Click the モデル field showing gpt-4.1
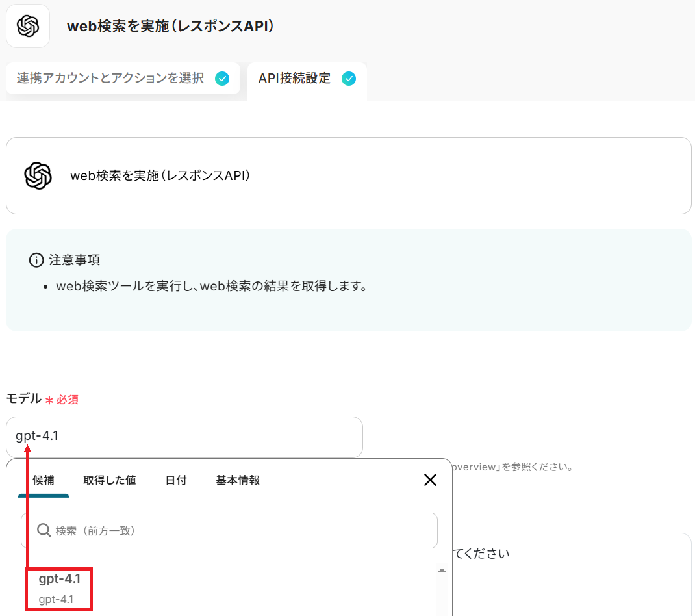695x616 pixels. [184, 437]
